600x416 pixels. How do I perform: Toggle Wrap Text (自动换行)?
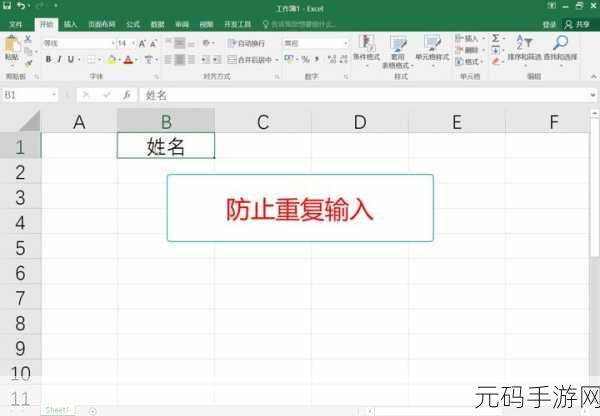(246, 43)
